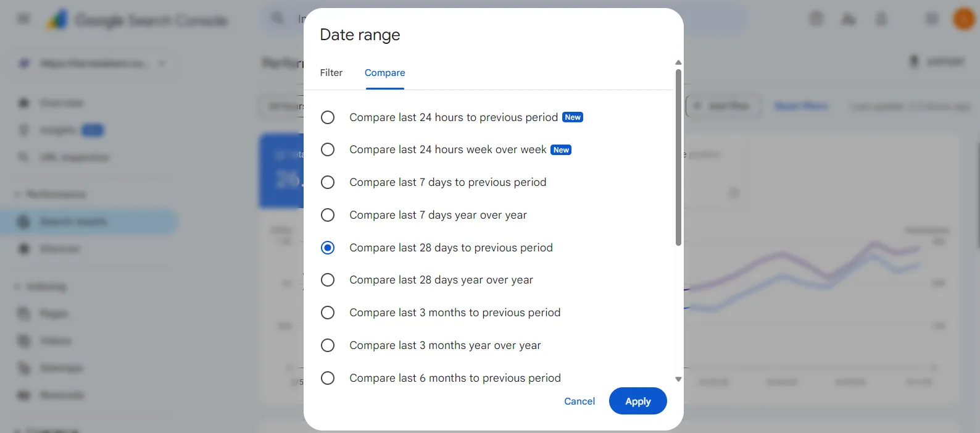Collapse the Indexing sidebar section
The width and height of the screenshot is (980, 433).
coord(18,287)
